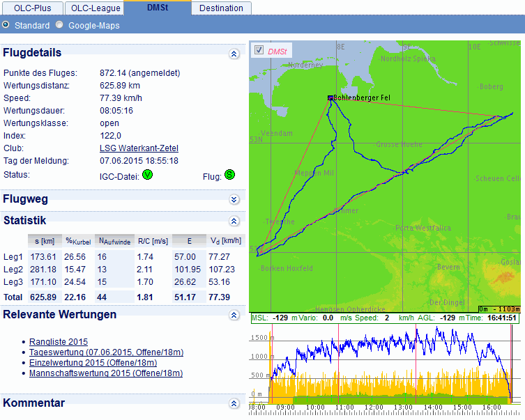The height and width of the screenshot is (420, 525).
Task: Open the OLC-Plus tab
Action: [33, 8]
